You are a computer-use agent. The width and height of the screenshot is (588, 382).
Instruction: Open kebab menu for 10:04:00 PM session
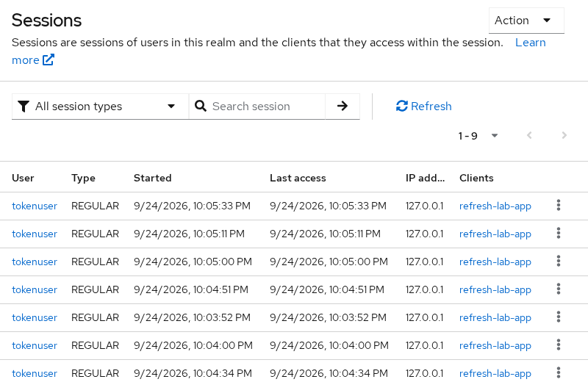(559, 345)
